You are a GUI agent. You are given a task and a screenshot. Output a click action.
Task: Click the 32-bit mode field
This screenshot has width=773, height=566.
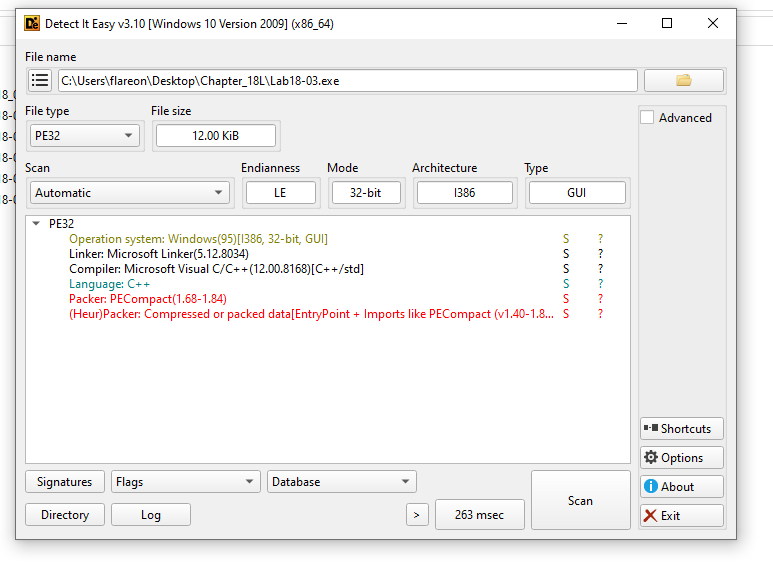(366, 193)
